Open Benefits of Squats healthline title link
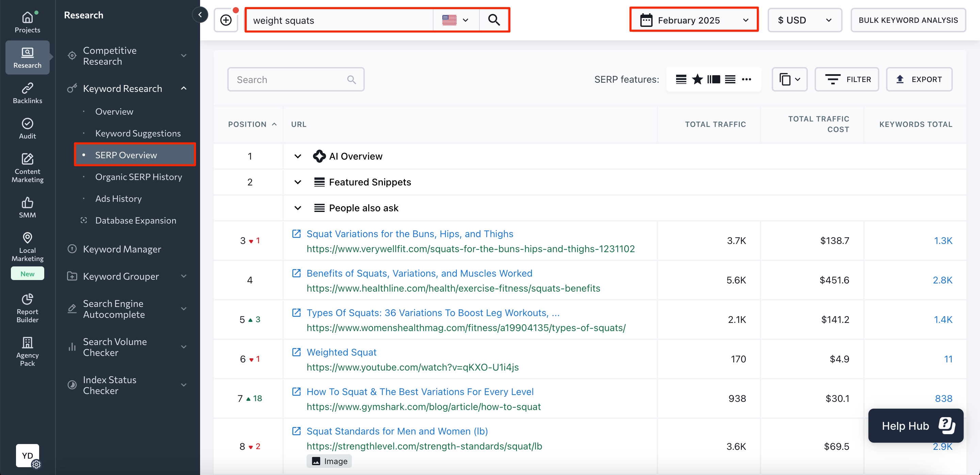 (x=419, y=273)
